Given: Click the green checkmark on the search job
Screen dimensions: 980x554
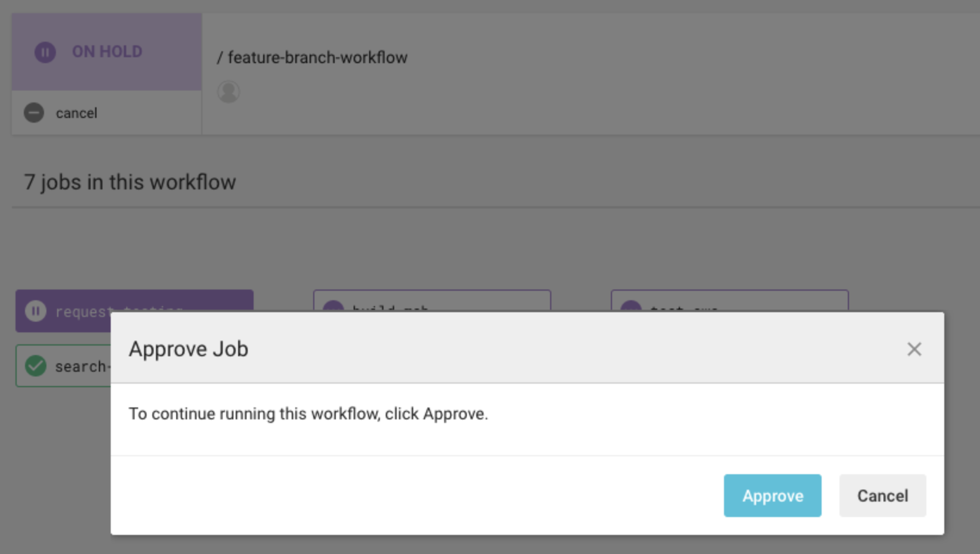Looking at the screenshot, I should [35, 366].
